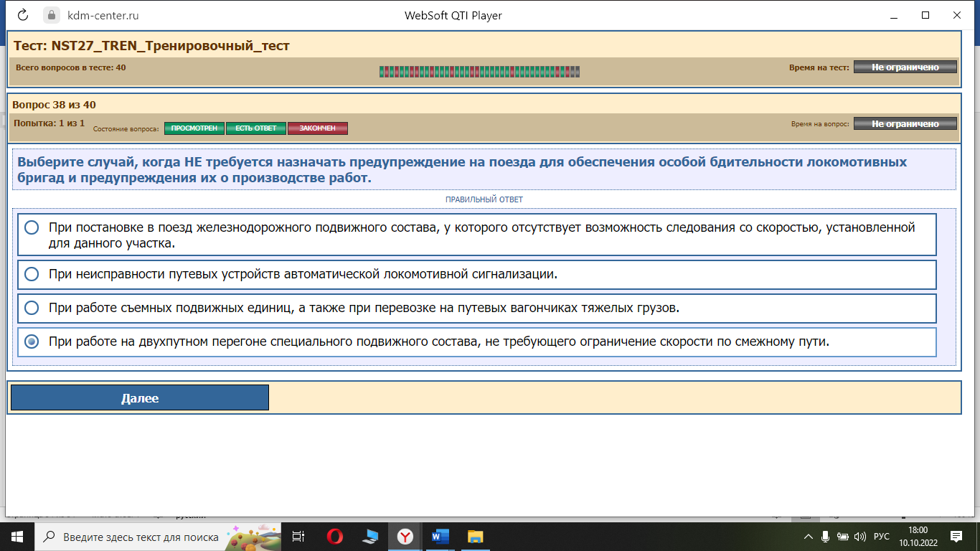Screen dimensions: 980x551
Task: Switch input language РУС
Action: pyautogui.click(x=882, y=536)
